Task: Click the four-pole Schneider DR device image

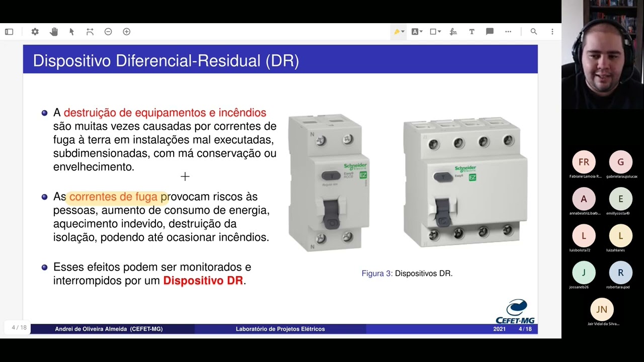Action: 465,183
